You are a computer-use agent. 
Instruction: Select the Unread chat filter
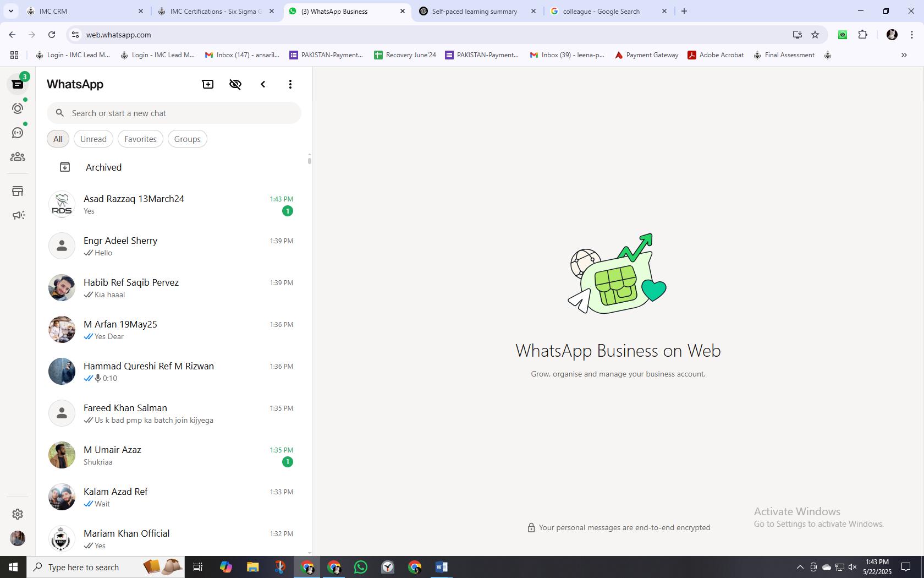coord(94,139)
